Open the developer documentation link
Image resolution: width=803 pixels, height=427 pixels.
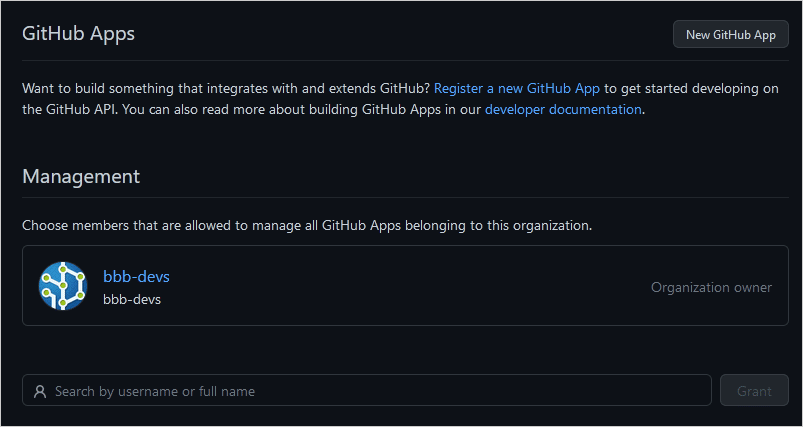click(x=562, y=110)
